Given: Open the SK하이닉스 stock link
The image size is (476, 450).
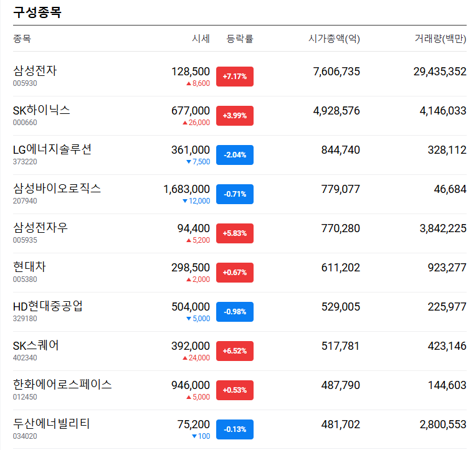Looking at the screenshot, I should (x=41, y=110).
